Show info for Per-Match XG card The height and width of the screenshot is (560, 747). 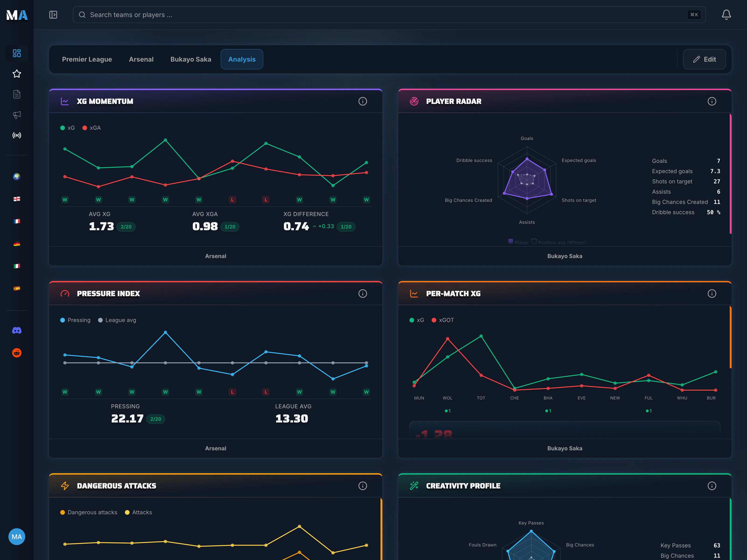point(712,294)
